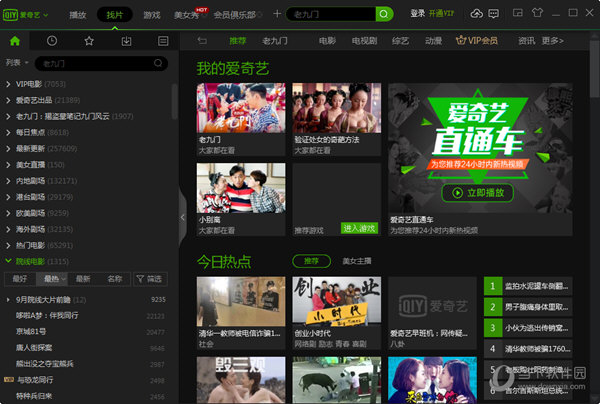Select the 电影 navigation item
Screen dimensions: 600x404
click(328, 41)
